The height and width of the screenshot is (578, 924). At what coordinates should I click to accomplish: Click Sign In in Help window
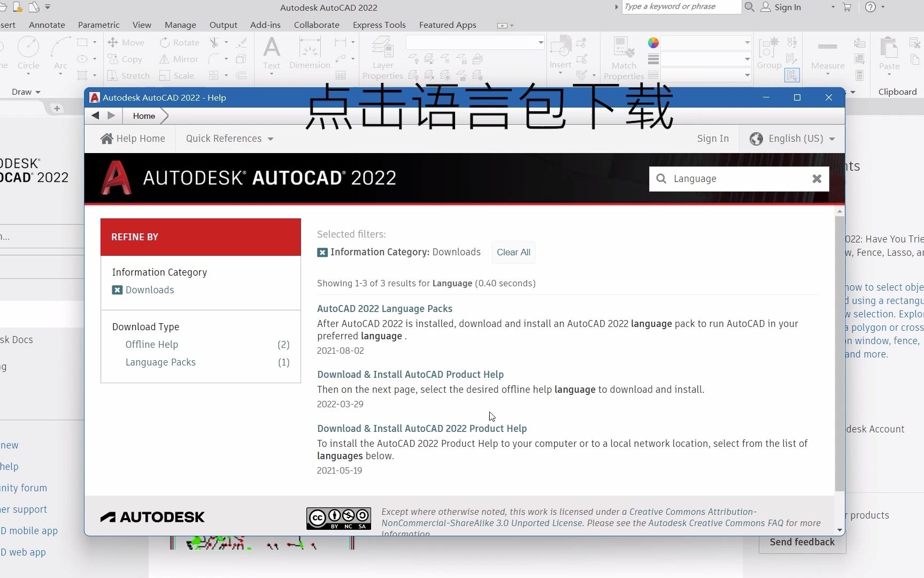pos(713,139)
